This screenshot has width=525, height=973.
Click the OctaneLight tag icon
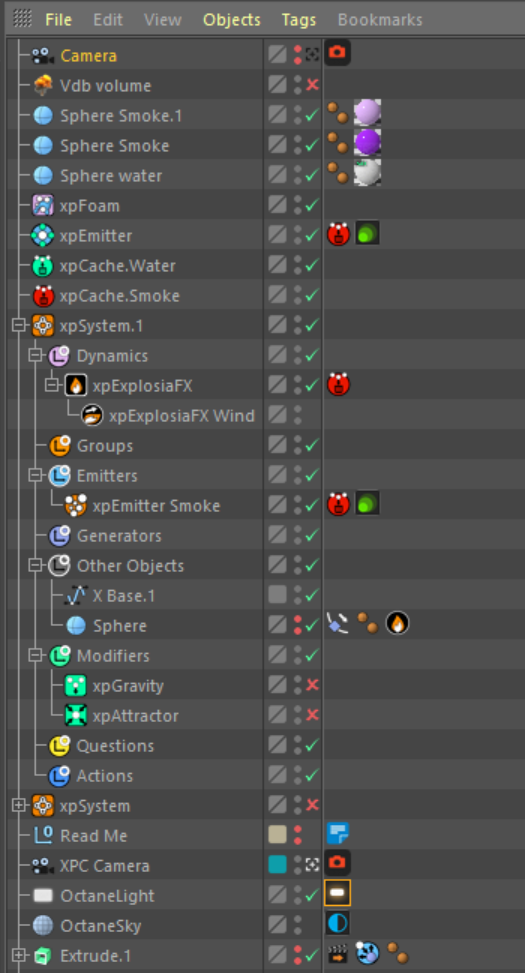[x=338, y=893]
